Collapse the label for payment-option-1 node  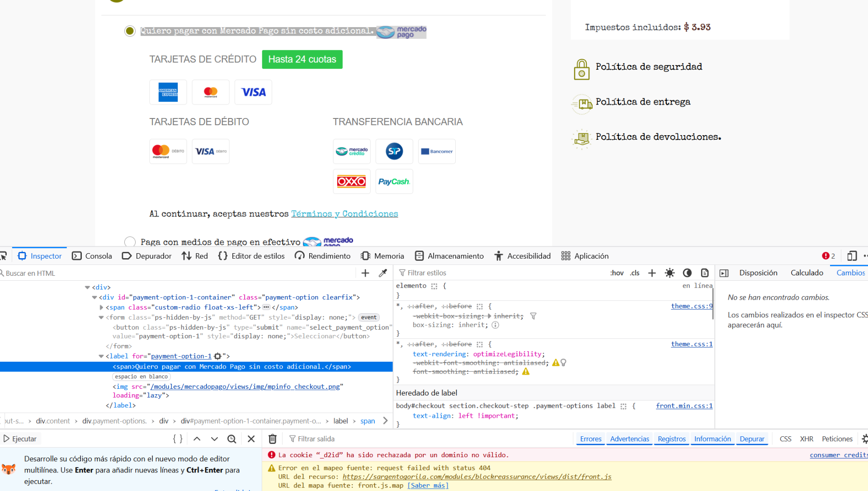101,356
